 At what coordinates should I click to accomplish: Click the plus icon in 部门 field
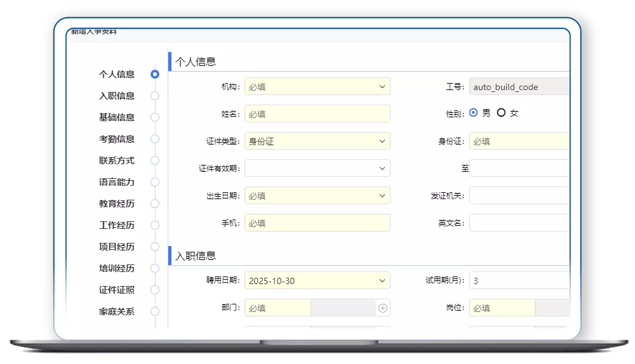pos(383,308)
